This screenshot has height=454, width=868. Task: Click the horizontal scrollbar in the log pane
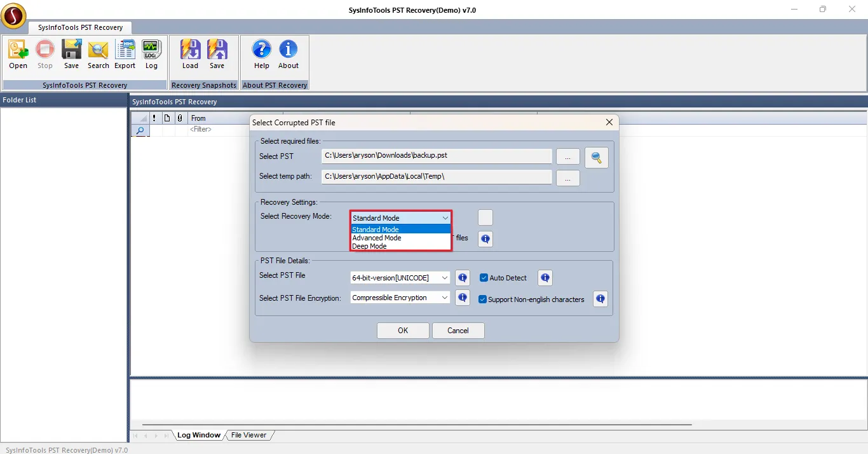417,424
